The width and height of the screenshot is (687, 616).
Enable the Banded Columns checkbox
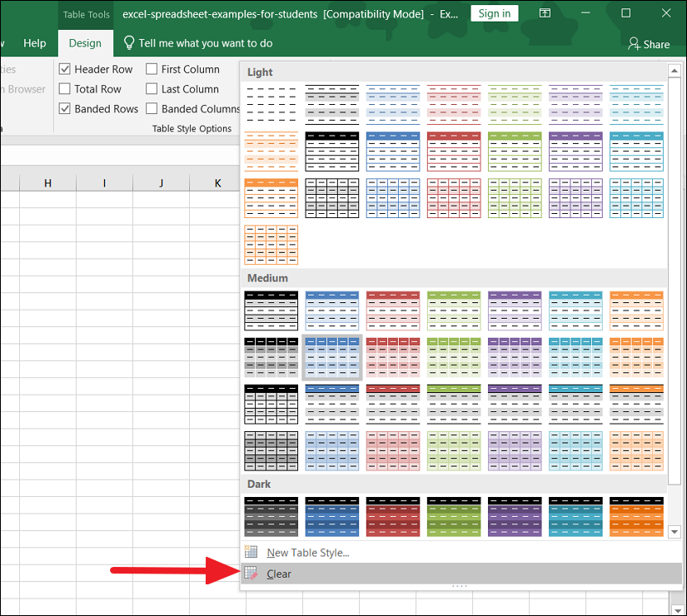pos(152,108)
